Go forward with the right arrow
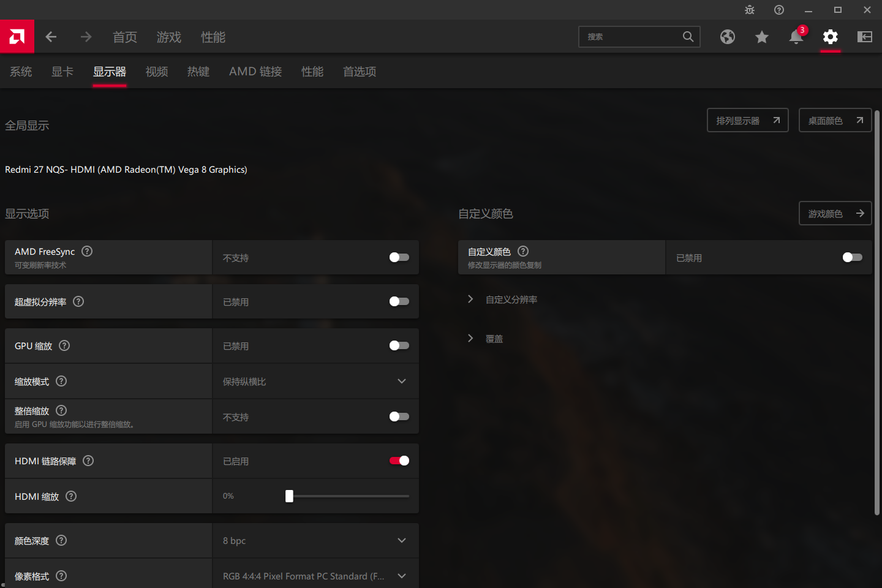 coord(86,37)
